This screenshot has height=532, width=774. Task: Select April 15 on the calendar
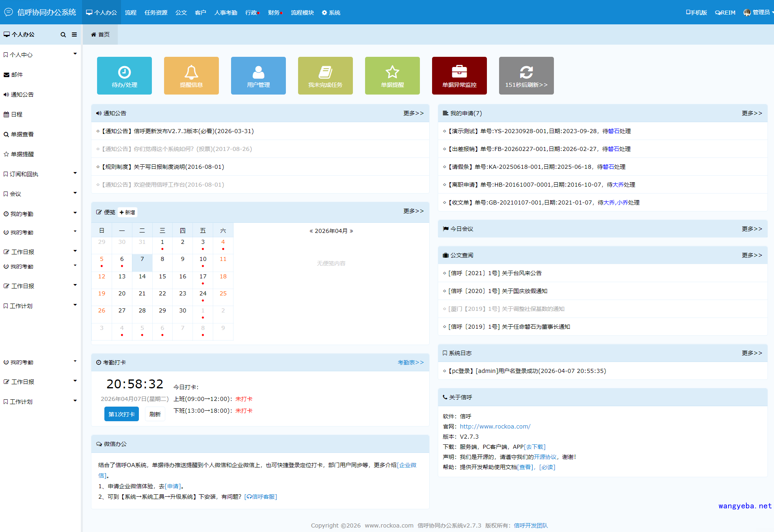162,276
